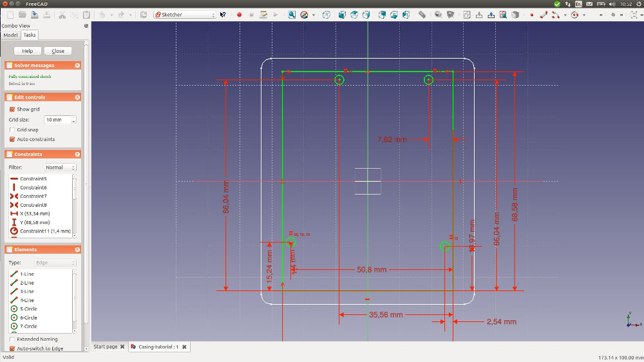
Task: Click the New document icon
Action: click(10, 15)
